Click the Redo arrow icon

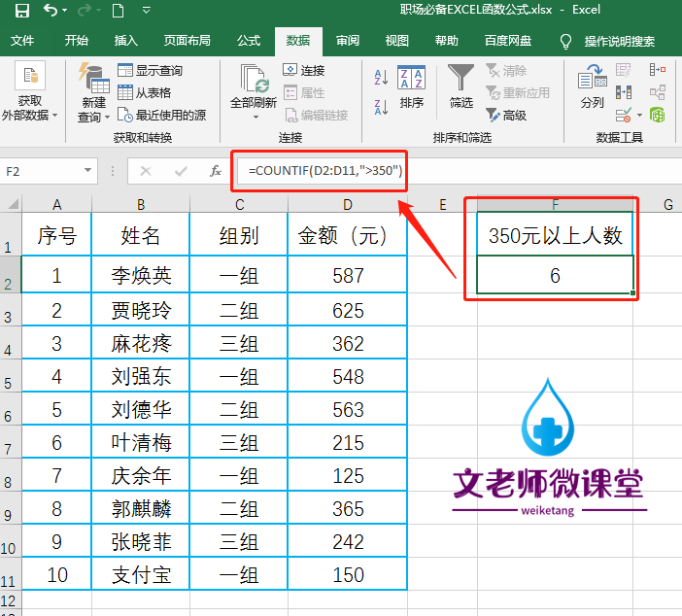(85, 10)
